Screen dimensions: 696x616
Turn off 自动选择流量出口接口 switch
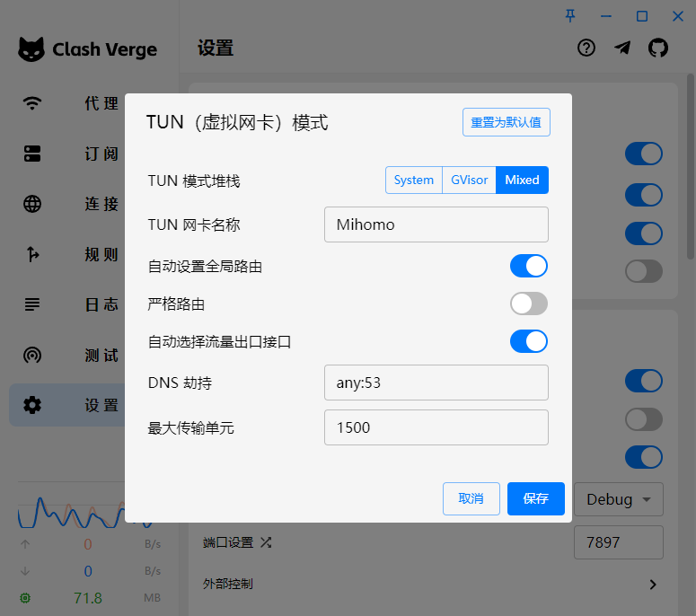(529, 341)
